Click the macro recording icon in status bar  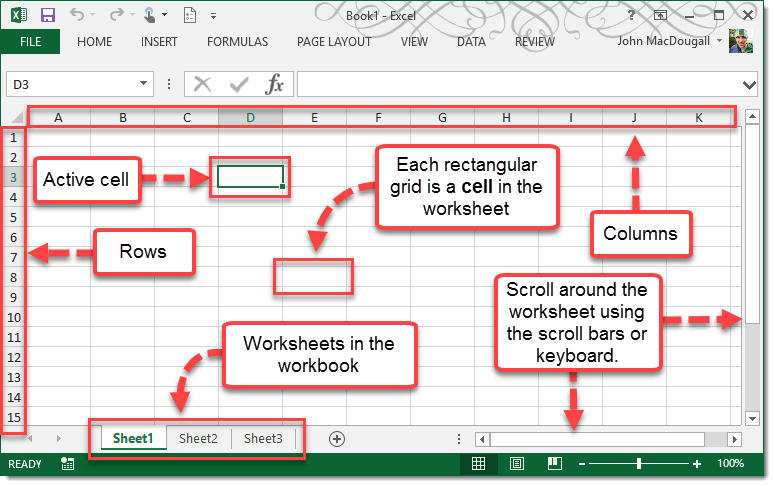[68, 464]
